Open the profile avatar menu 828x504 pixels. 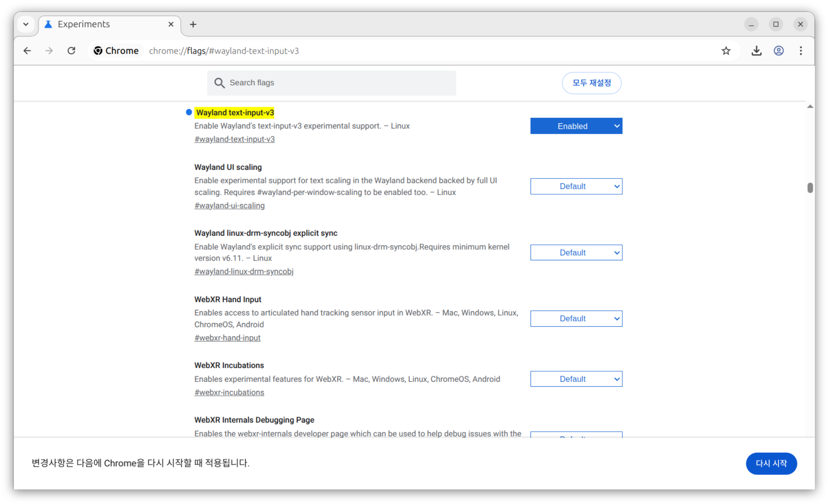point(778,51)
